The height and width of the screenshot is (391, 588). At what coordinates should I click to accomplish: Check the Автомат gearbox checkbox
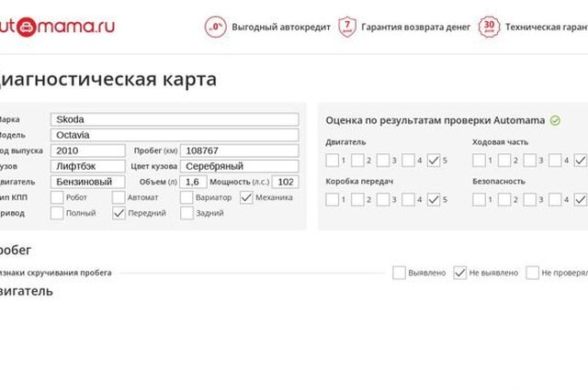click(119, 197)
